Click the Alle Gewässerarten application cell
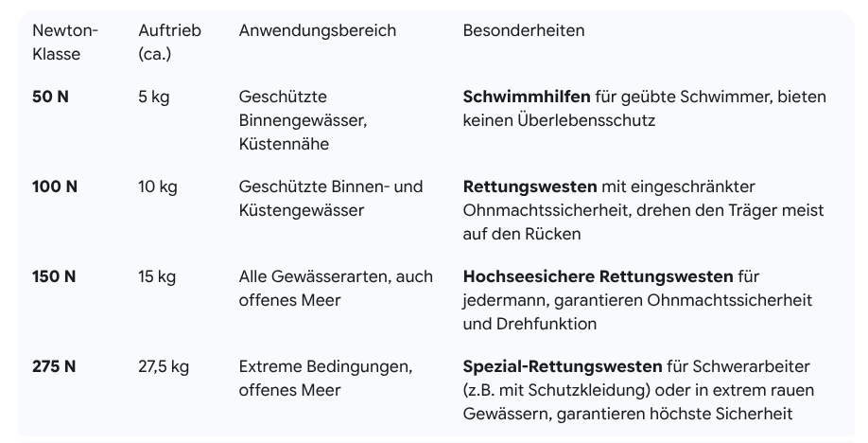 click(335, 288)
